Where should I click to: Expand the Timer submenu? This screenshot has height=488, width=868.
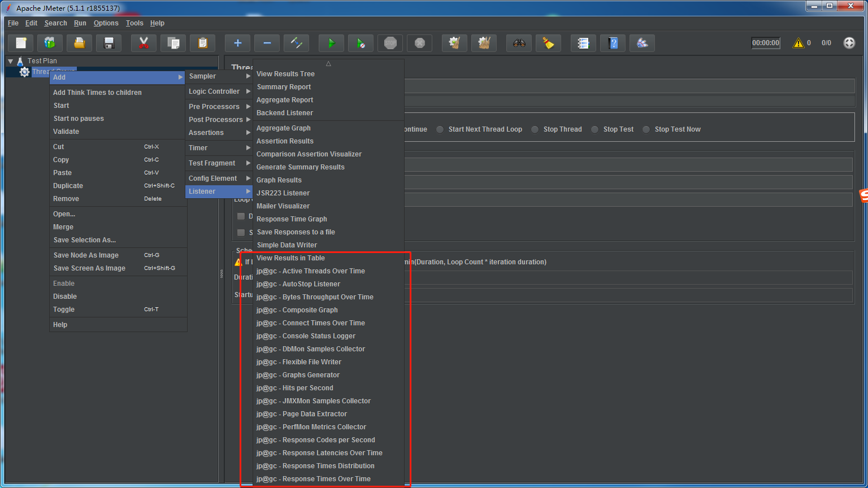219,148
